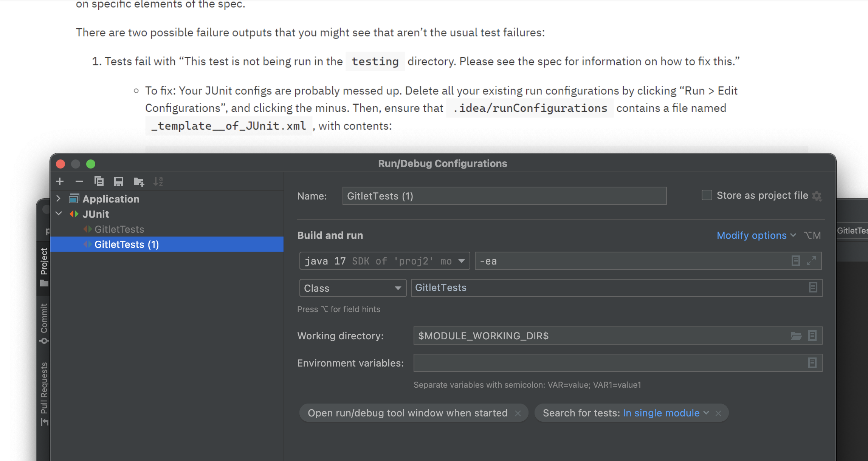Screen dimensions: 868x461
Task: Click the Working directory browse folder icon
Action: (796, 336)
